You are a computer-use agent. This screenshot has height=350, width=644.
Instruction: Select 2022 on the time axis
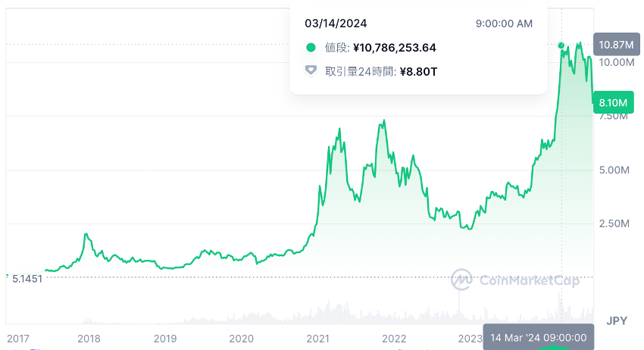coord(395,339)
